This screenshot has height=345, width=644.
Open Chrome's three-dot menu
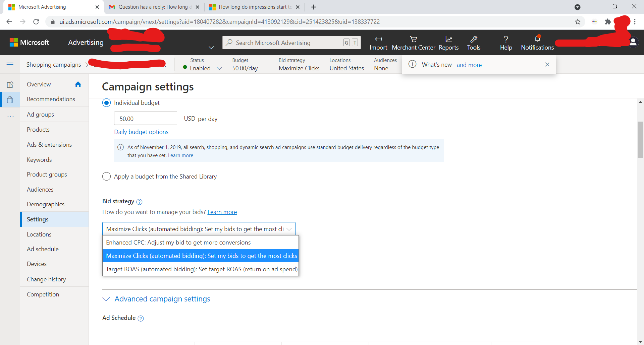(x=635, y=22)
